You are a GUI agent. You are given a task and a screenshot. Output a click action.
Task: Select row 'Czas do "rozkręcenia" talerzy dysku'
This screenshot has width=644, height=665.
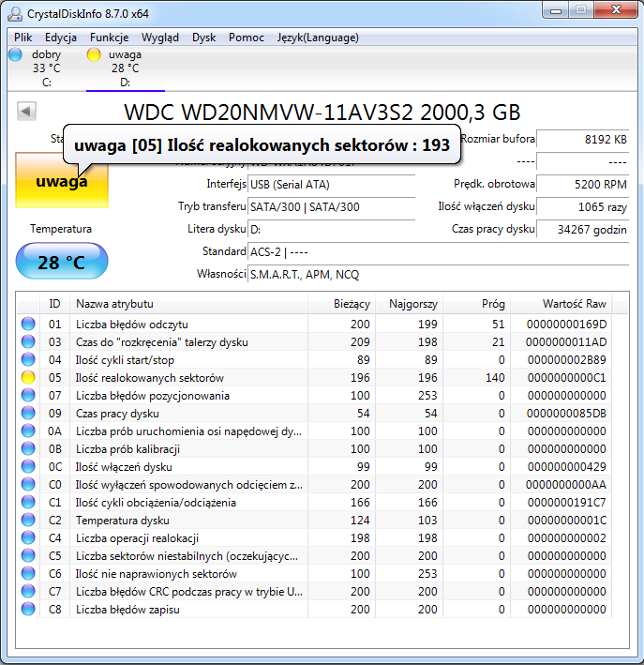[315, 341]
